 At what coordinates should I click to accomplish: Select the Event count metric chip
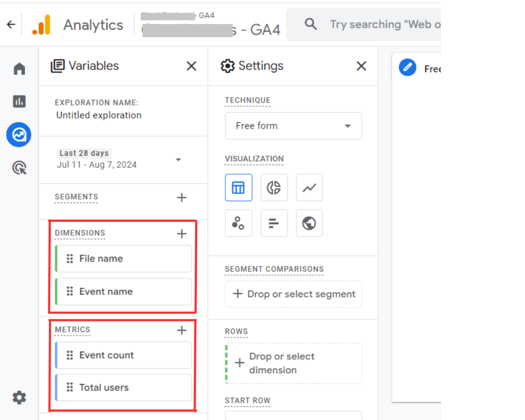coord(123,355)
